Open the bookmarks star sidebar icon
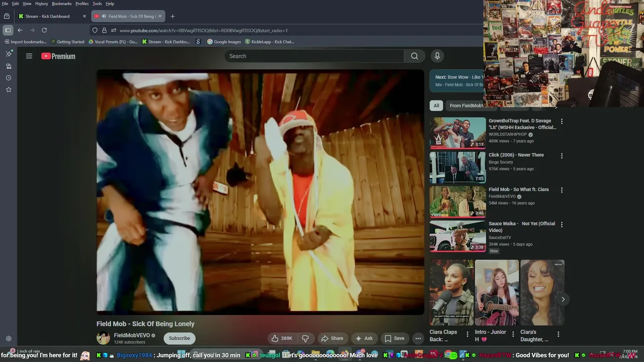 [9, 89]
